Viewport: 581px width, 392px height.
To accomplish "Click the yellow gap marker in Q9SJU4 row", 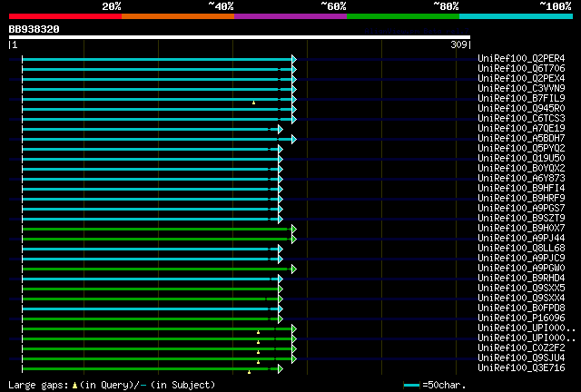I will [258, 362].
